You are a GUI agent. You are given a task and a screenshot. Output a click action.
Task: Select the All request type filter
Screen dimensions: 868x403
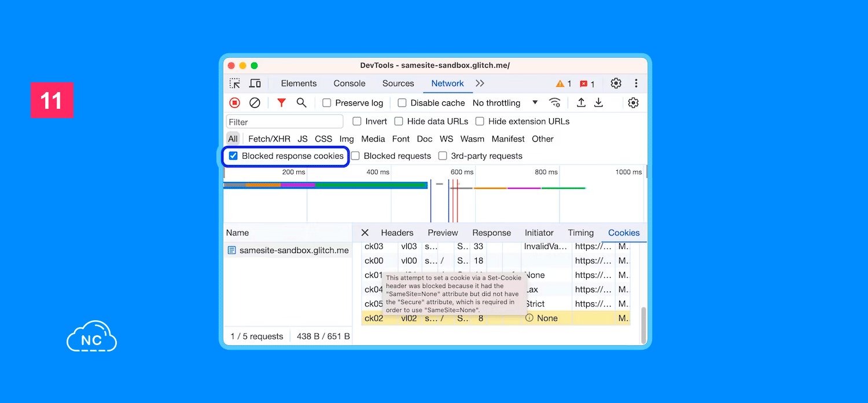click(233, 139)
